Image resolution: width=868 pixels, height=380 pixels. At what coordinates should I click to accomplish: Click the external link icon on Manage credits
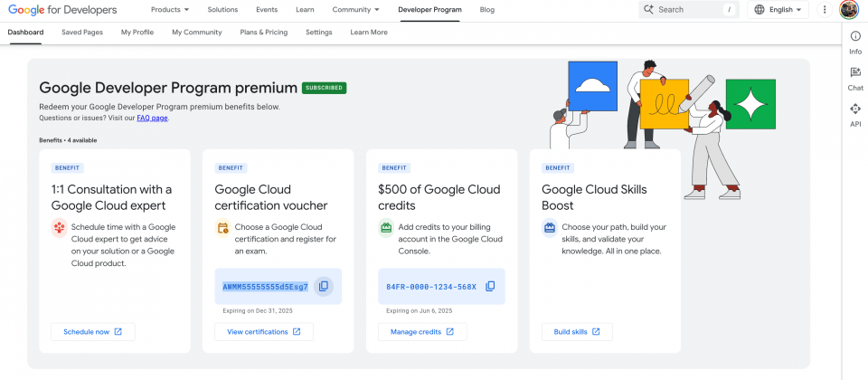coord(450,332)
